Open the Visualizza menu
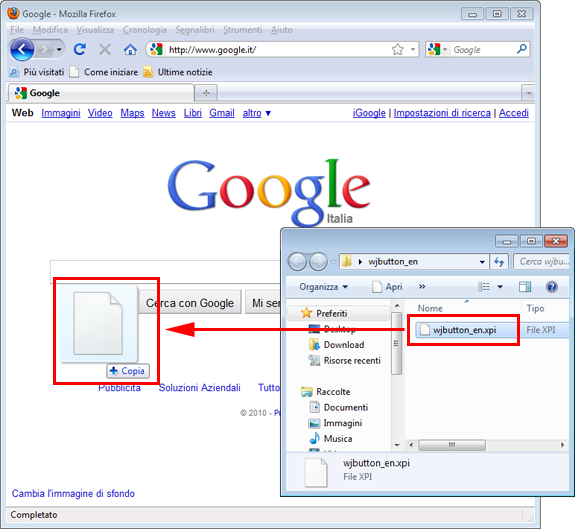Image resolution: width=575 pixels, height=529 pixels. (x=95, y=30)
